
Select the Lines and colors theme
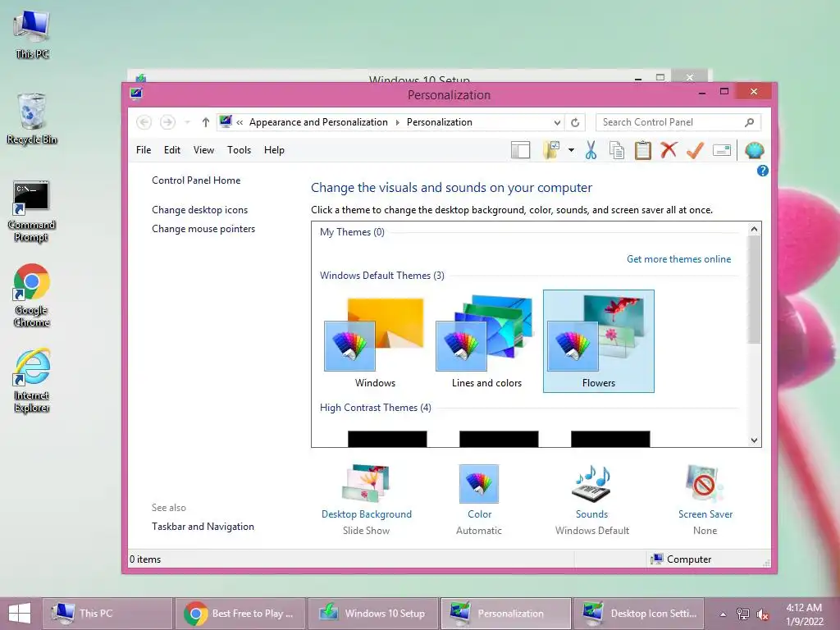486,343
